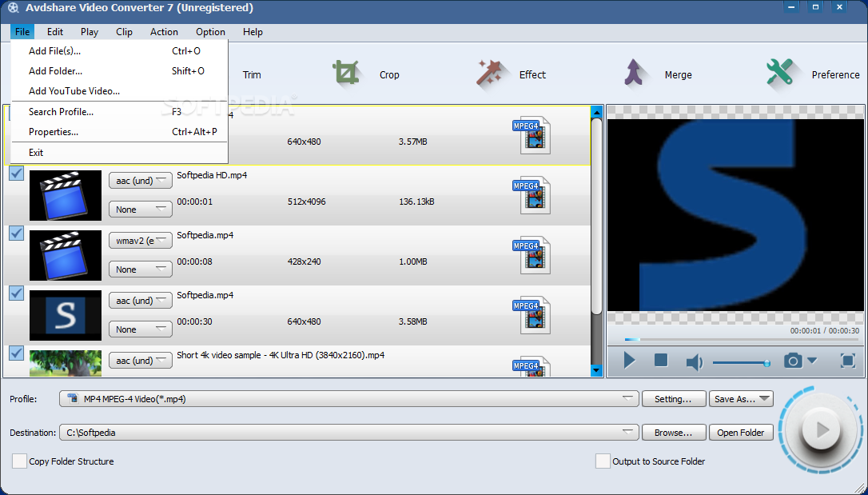
Task: Open the Action menu
Action: [164, 32]
